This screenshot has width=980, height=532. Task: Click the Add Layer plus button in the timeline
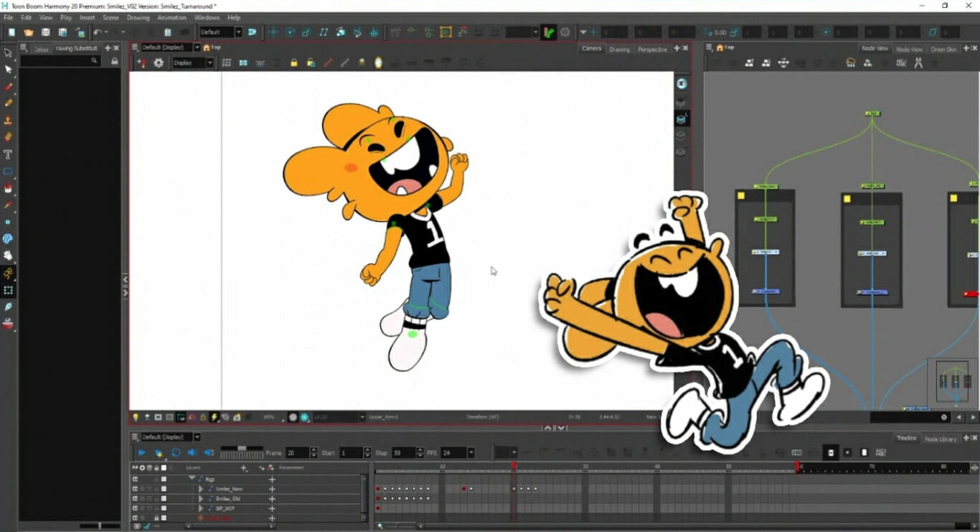(x=244, y=467)
